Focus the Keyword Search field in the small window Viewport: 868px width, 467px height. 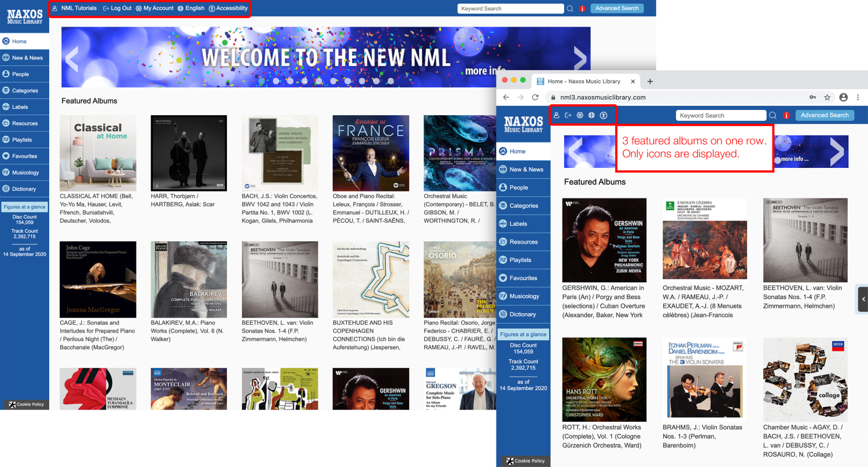click(721, 116)
